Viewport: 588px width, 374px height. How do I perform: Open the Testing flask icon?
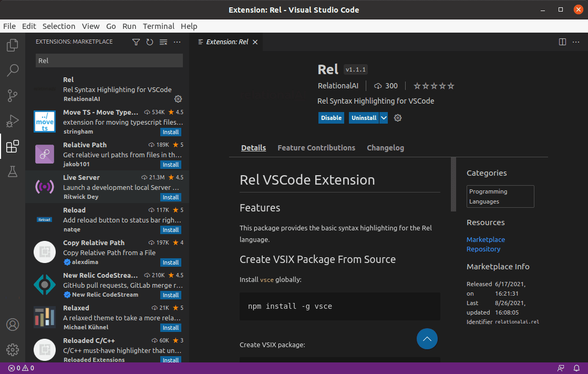[x=13, y=171]
